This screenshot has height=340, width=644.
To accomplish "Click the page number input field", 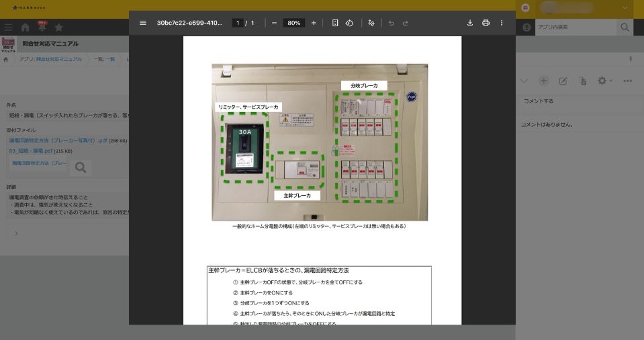I will [237, 23].
